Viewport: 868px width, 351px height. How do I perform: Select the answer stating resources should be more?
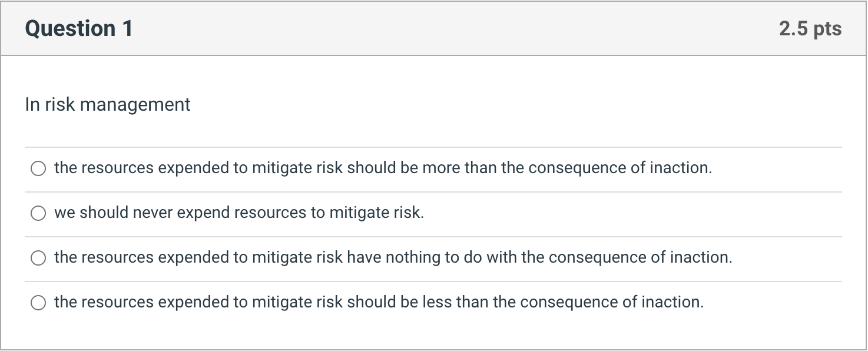(x=38, y=168)
